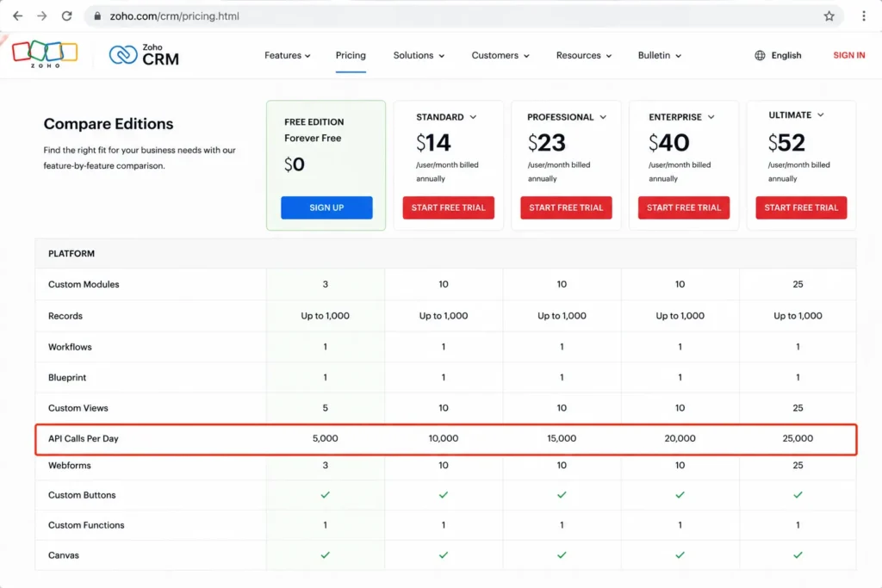Click the Zoho colored squares logo
The width and height of the screenshot is (882, 588).
coord(45,54)
